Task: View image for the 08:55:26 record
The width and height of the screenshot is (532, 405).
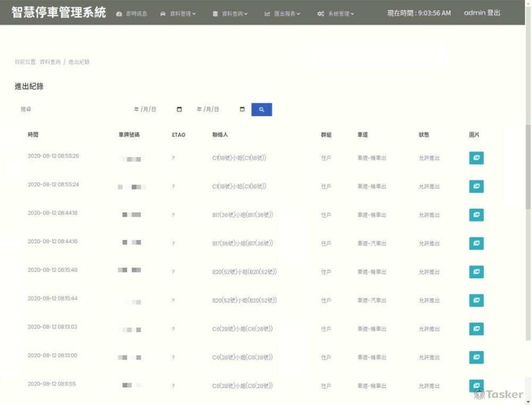Action: [x=476, y=158]
